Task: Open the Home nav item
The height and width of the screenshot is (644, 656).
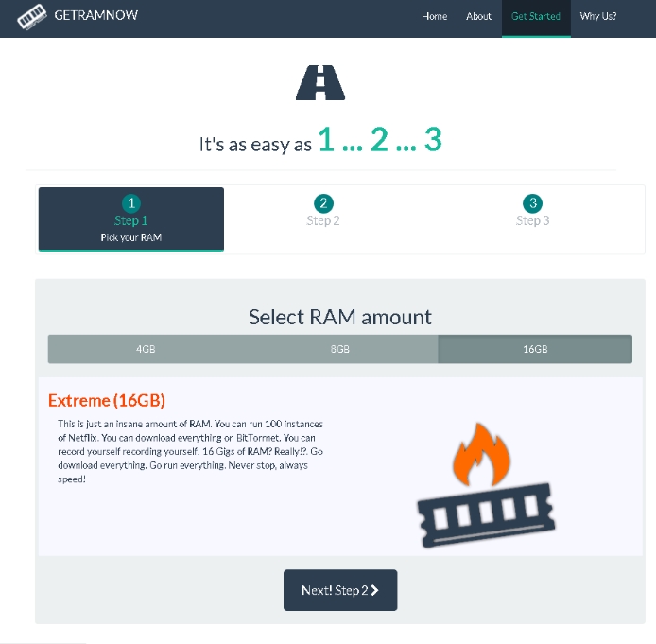Action: (434, 16)
